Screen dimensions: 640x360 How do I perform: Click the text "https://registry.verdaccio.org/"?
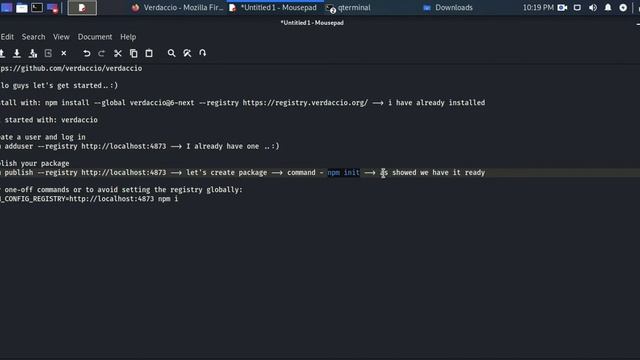305,102
